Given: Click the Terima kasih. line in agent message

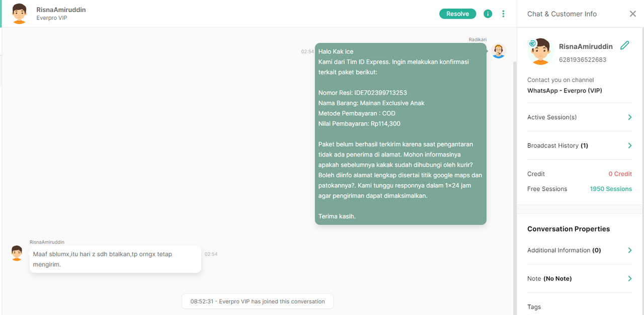Looking at the screenshot, I should (x=337, y=216).
